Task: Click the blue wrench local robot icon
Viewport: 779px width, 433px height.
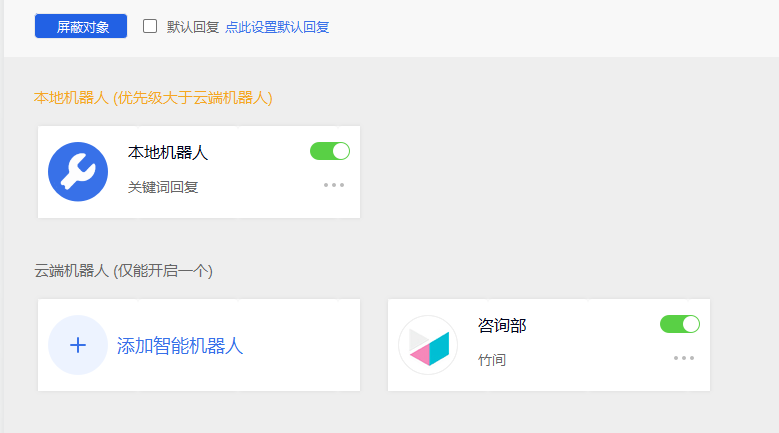Action: click(78, 172)
